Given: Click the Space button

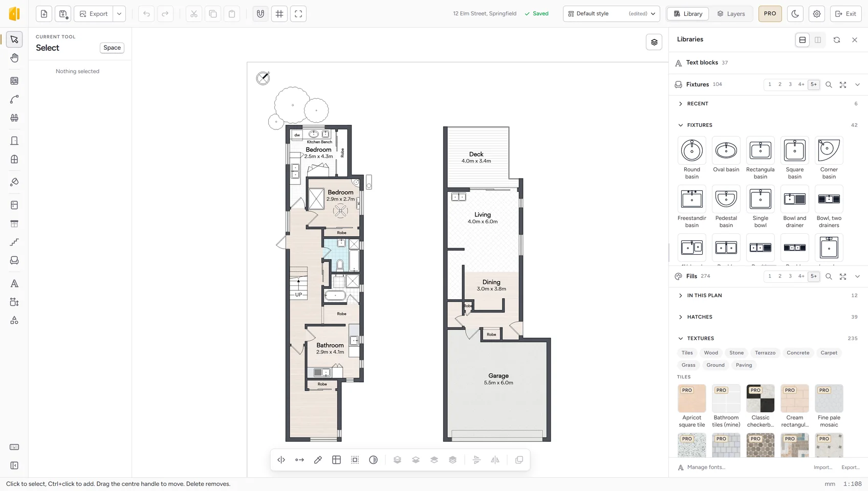Looking at the screenshot, I should pos(112,48).
